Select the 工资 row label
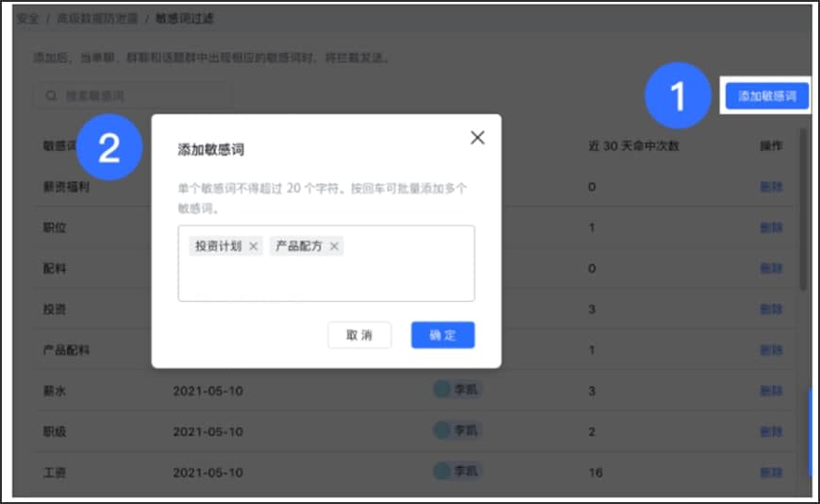Image resolution: width=820 pixels, height=504 pixels. coord(55,473)
